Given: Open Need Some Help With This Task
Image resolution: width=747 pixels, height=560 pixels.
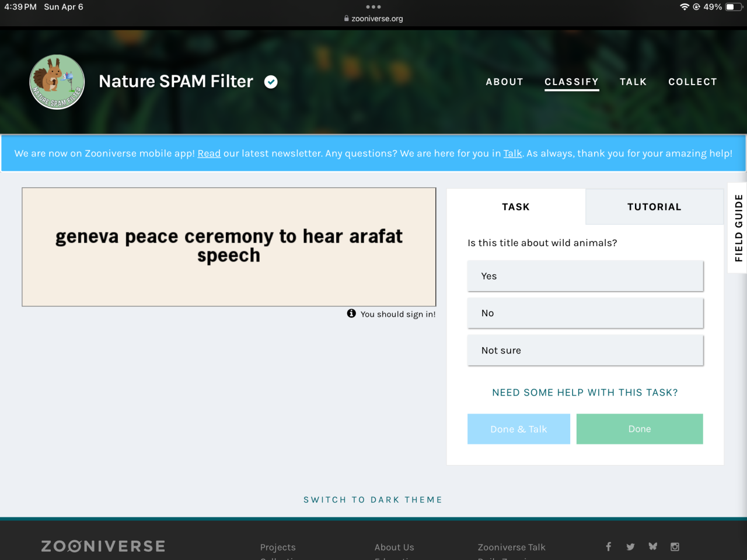Looking at the screenshot, I should pos(585,393).
